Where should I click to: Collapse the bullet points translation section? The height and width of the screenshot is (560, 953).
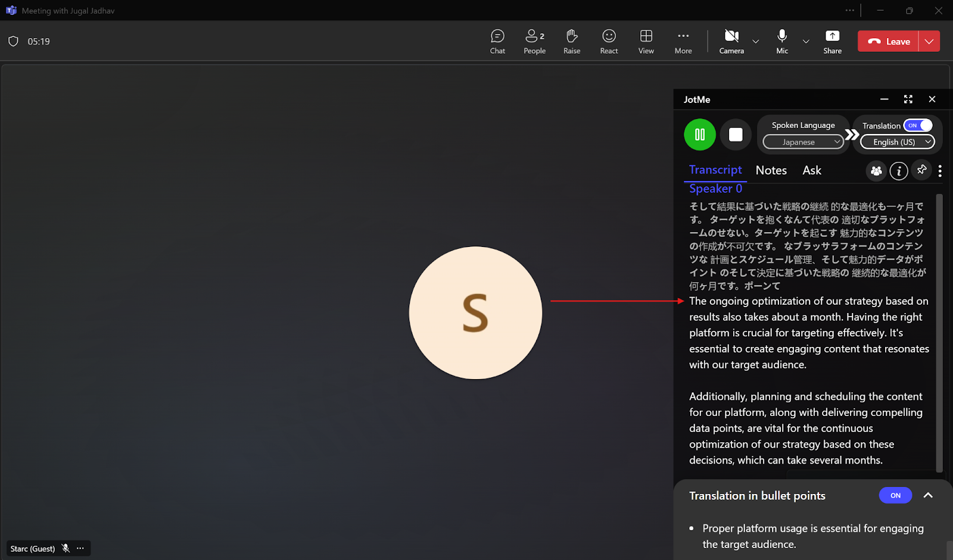pos(928,495)
